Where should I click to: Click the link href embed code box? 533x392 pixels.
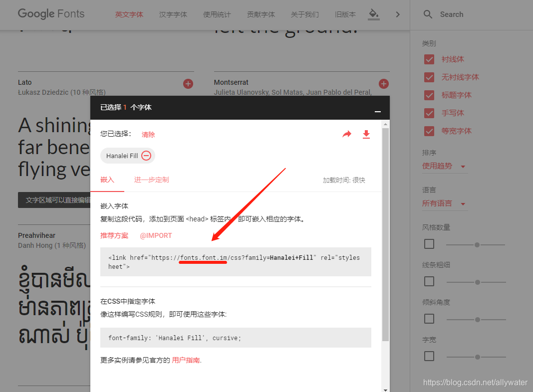(236, 262)
